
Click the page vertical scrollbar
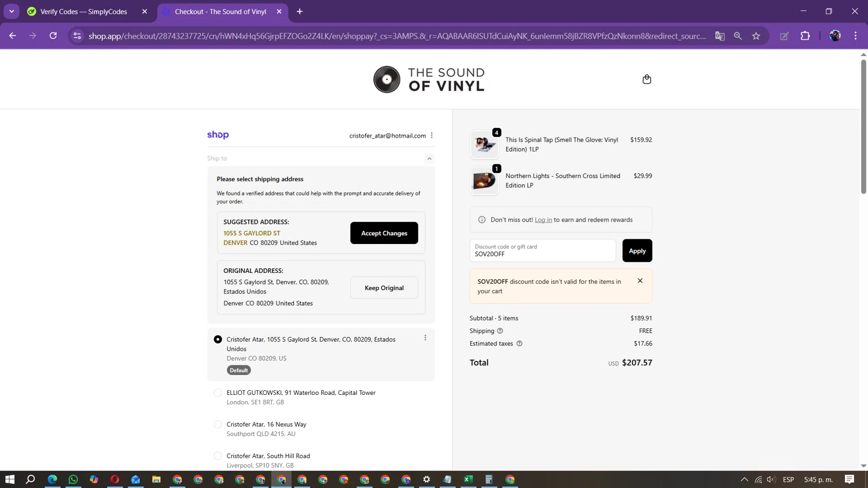(x=863, y=126)
